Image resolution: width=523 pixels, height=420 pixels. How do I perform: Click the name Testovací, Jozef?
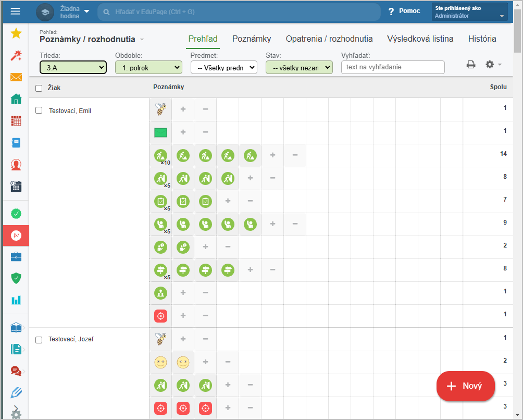click(71, 339)
